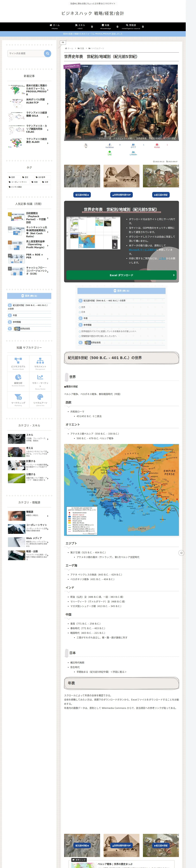This screenshot has width=196, height=868.
Task: Go to the 紀元前4世紀 next page button
Action: 161,195
